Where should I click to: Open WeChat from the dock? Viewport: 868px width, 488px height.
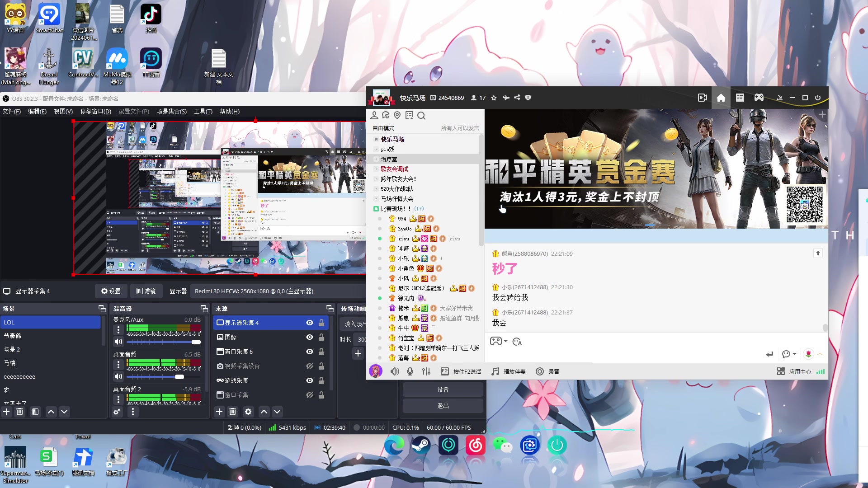(x=502, y=446)
